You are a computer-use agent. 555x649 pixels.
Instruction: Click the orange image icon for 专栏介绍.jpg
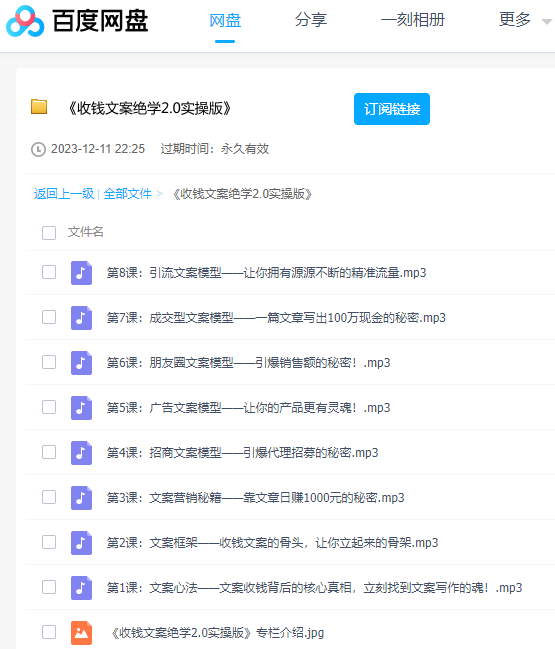coord(81,633)
